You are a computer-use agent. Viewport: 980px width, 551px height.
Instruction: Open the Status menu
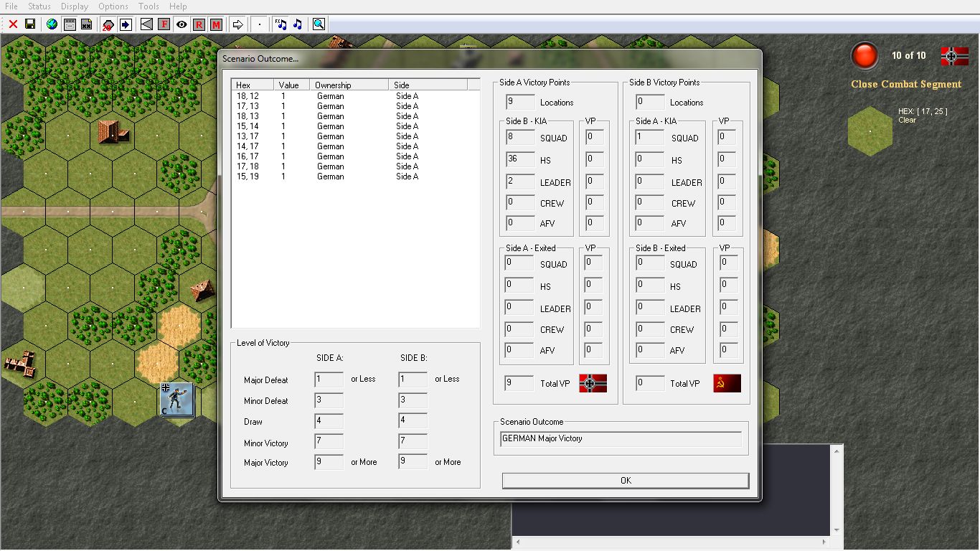[39, 6]
